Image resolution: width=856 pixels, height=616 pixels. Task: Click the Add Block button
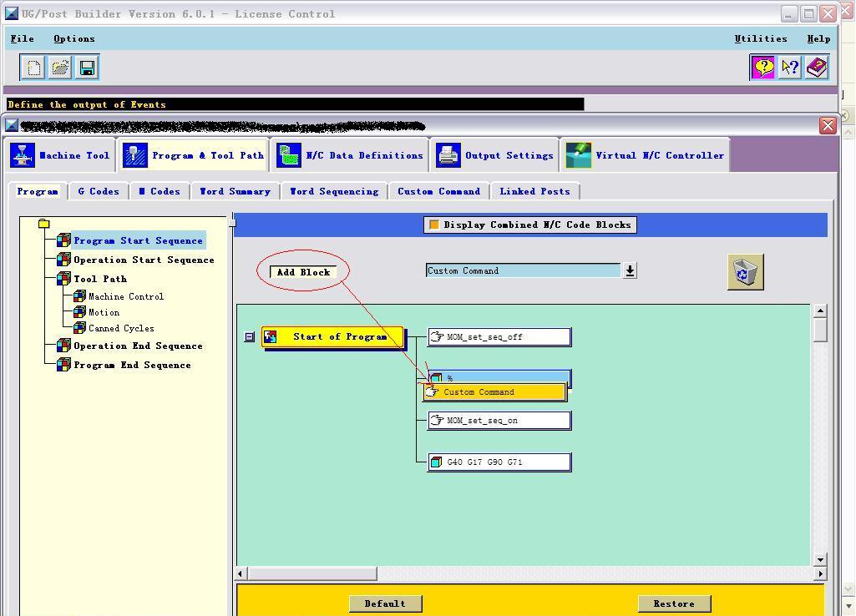click(x=303, y=272)
